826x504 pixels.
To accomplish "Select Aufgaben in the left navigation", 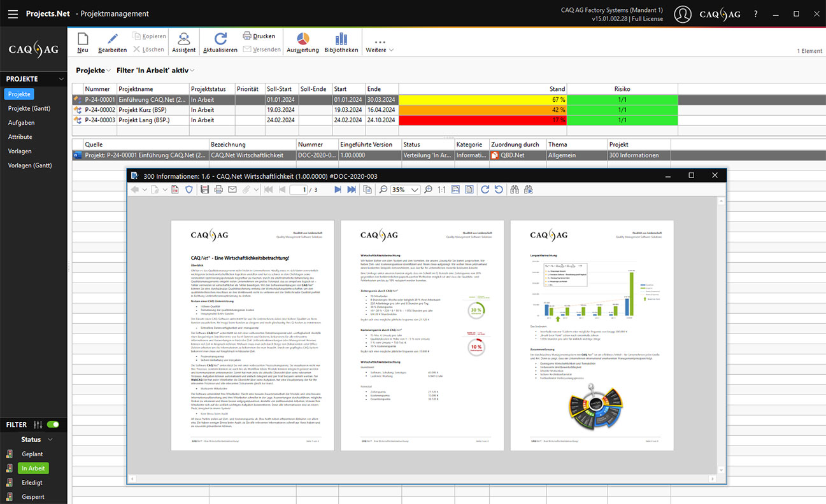I will pyautogui.click(x=21, y=123).
